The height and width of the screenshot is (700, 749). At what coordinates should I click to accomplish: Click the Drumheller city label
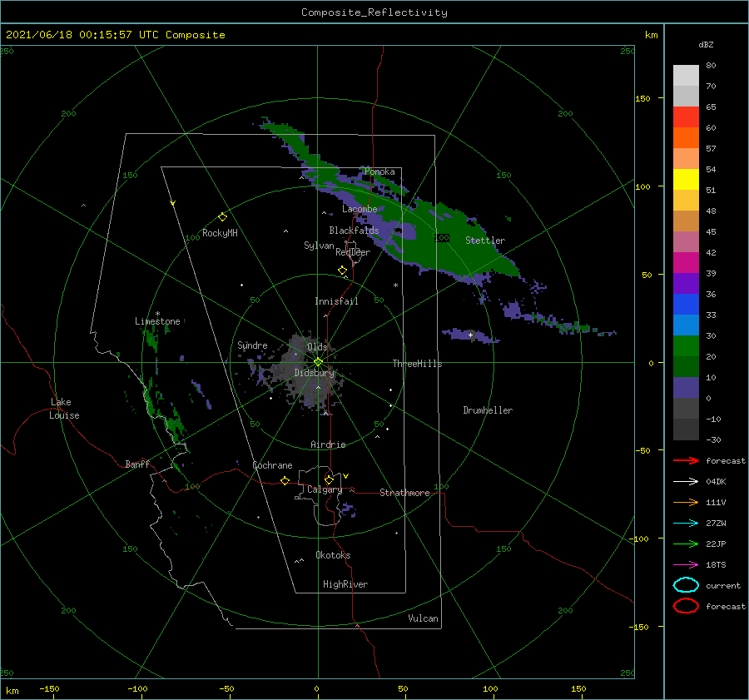[488, 410]
